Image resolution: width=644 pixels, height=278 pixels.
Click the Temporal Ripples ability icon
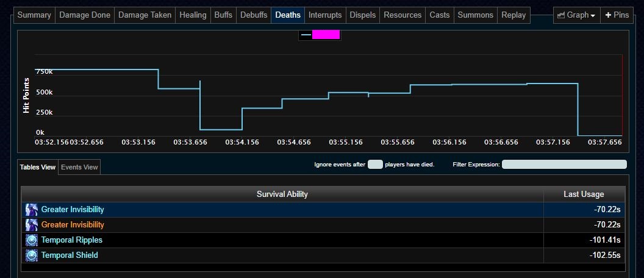pyautogui.click(x=32, y=240)
